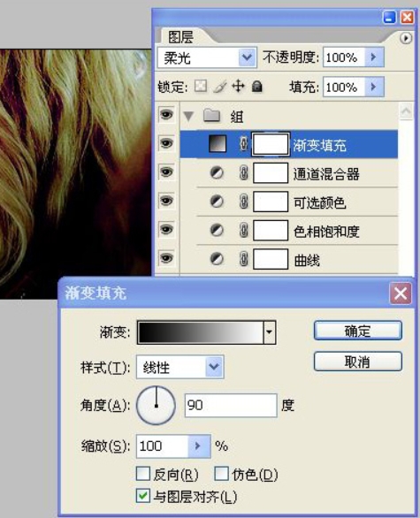Collapse the 组 group triangle

click(x=188, y=116)
